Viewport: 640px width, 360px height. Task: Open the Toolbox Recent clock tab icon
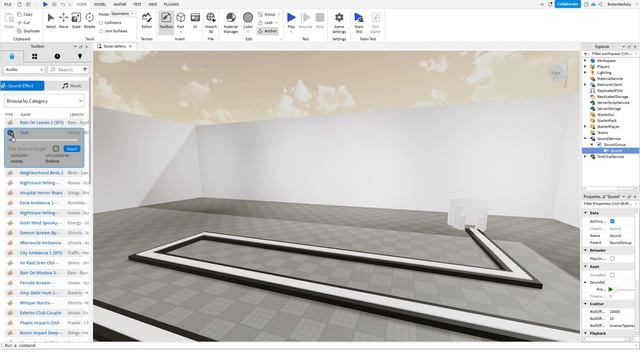(57, 56)
